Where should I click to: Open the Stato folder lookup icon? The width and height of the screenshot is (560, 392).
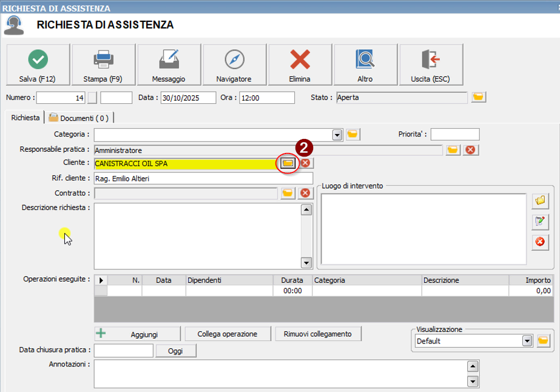coord(479,97)
